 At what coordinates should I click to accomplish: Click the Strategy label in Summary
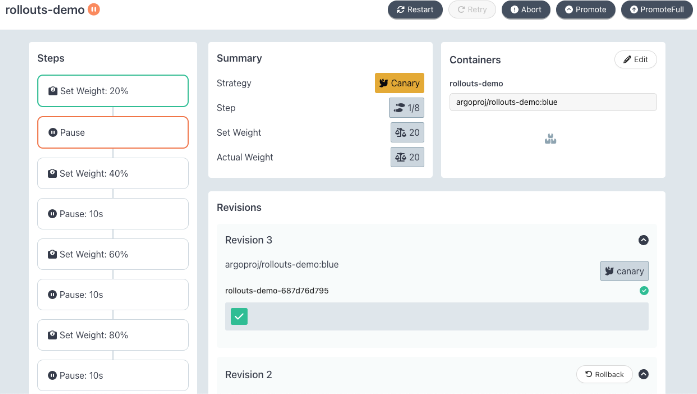(x=234, y=83)
